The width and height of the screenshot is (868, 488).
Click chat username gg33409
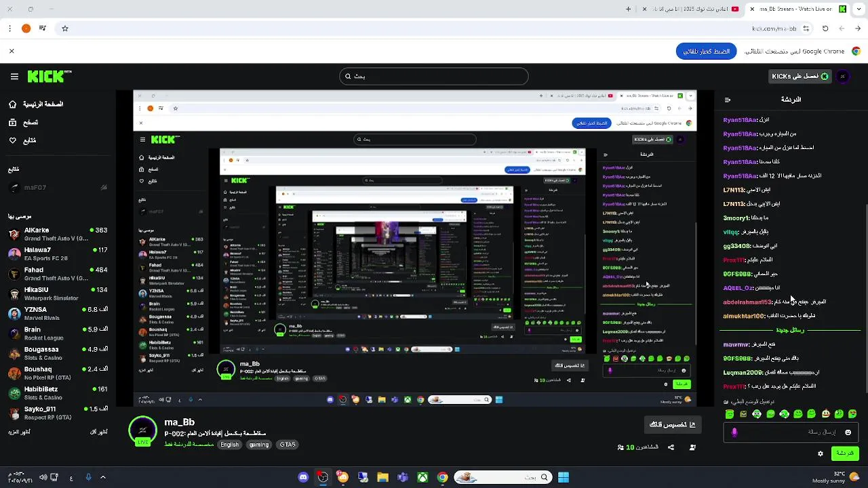(737, 245)
